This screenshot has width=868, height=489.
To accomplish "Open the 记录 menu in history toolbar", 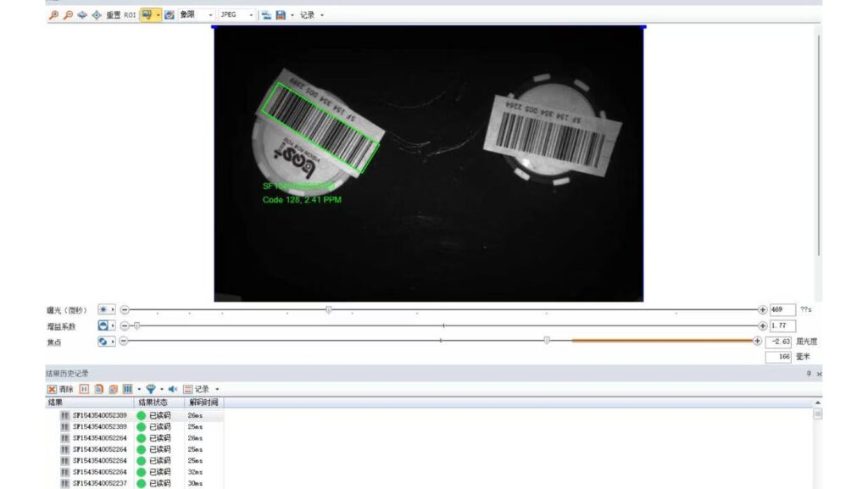I will (x=201, y=390).
